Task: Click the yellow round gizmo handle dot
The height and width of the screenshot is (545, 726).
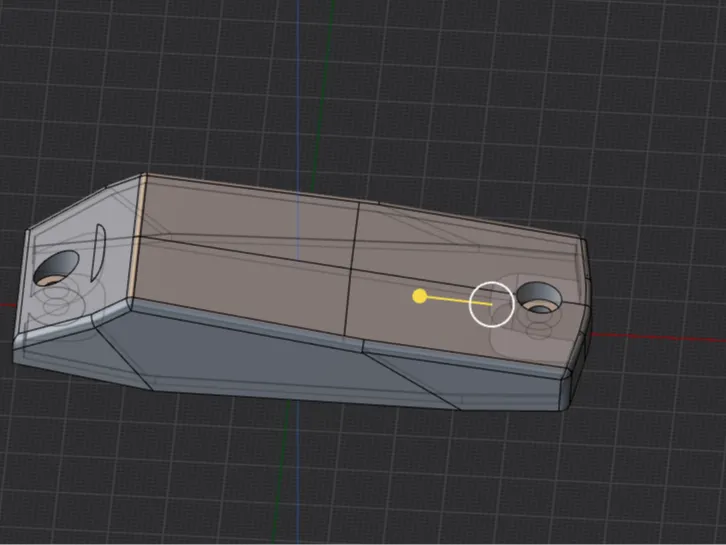Action: (x=419, y=296)
